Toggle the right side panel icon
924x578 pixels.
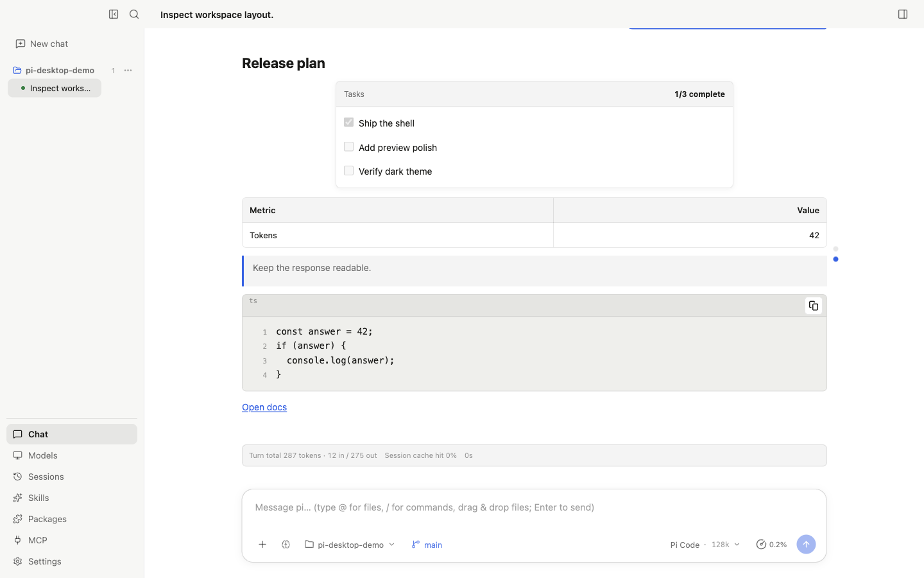(903, 14)
